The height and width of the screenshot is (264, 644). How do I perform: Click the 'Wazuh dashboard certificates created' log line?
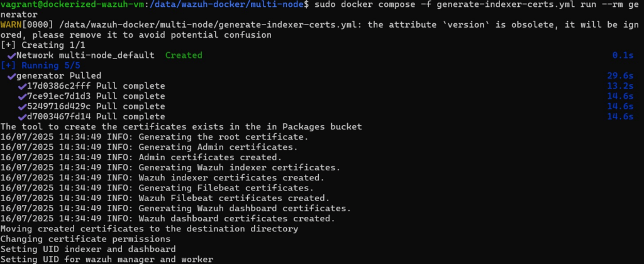tap(167, 219)
